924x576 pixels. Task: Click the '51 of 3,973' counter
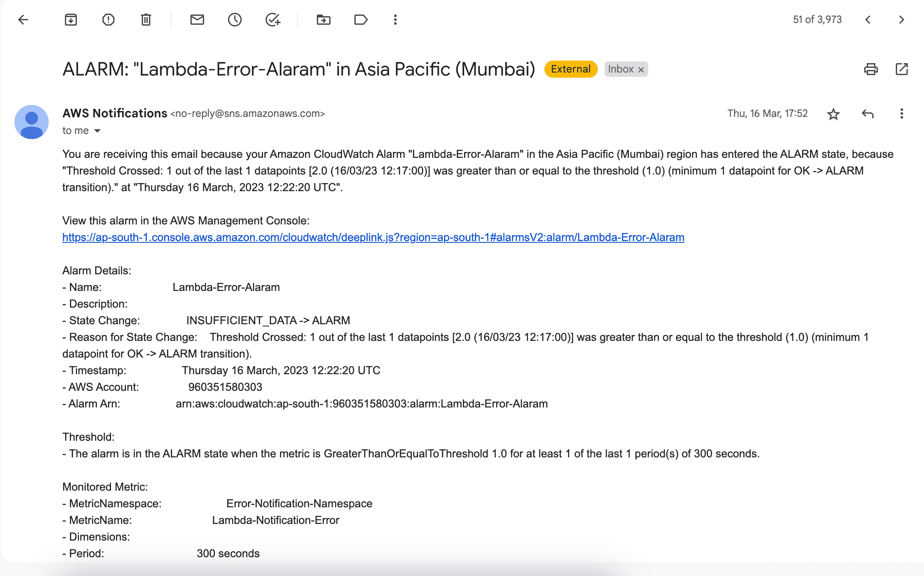[x=817, y=20]
